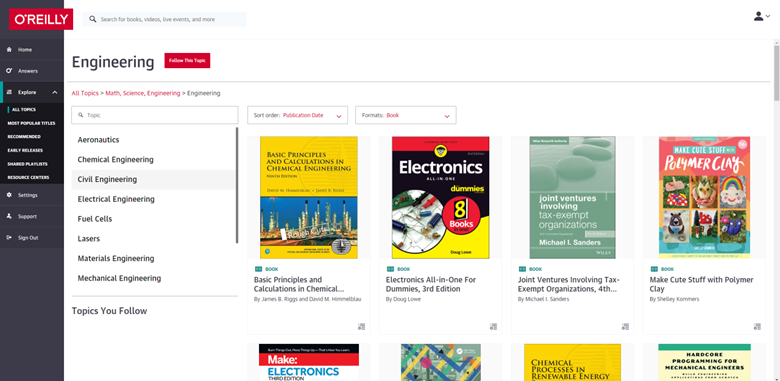Open Recommended in sidebar

(x=24, y=136)
